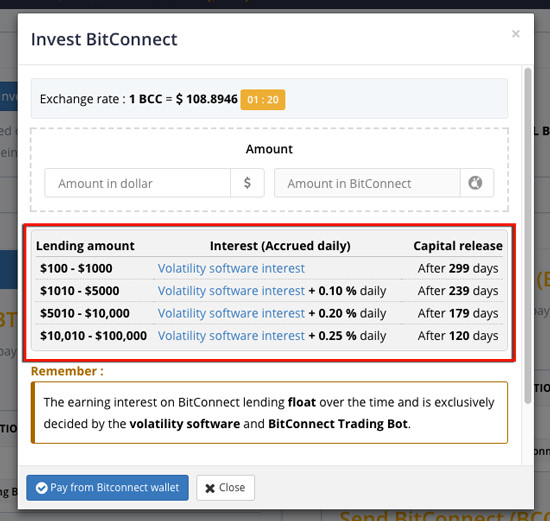Open Volatility software interest link for $1010 - $5000

[x=231, y=291]
